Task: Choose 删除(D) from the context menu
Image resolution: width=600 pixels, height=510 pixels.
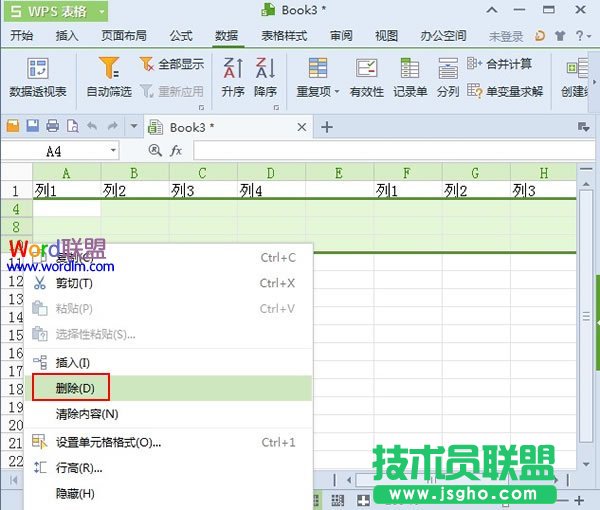Action: click(x=76, y=387)
